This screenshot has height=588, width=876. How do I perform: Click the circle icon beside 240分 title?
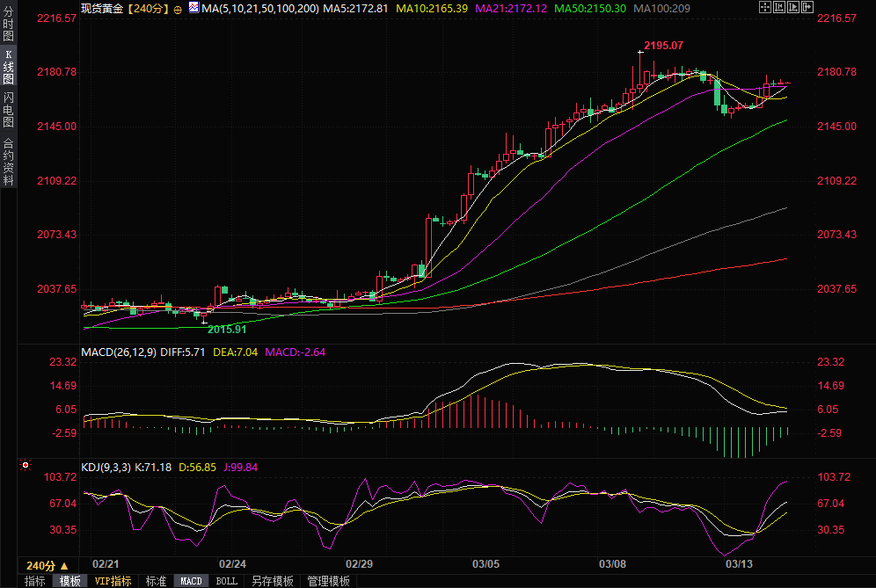tap(178, 9)
